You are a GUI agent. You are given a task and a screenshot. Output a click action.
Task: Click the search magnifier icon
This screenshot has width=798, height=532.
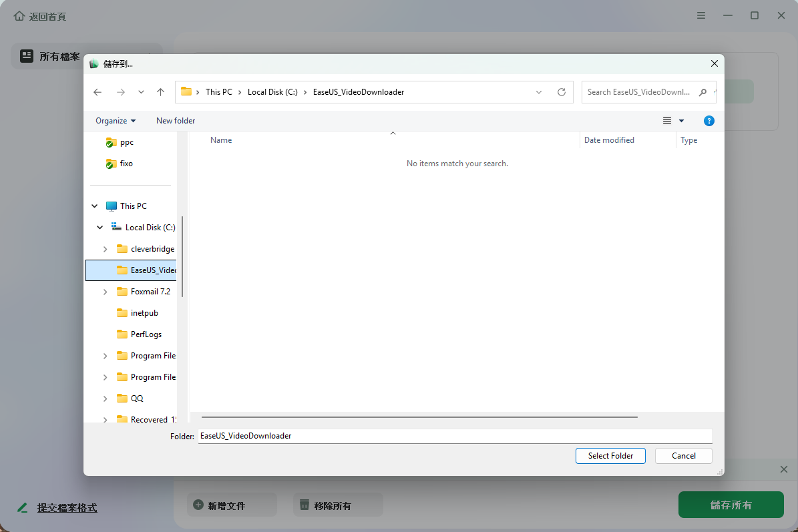[703, 92]
